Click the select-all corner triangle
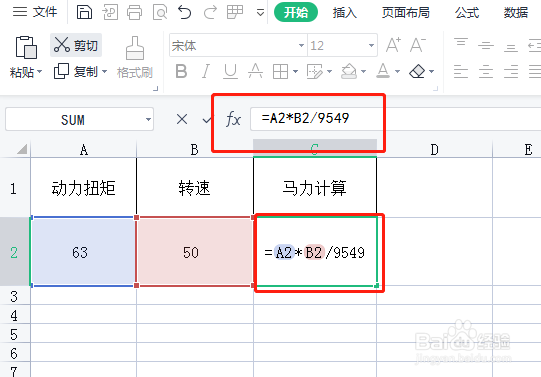 (22, 149)
